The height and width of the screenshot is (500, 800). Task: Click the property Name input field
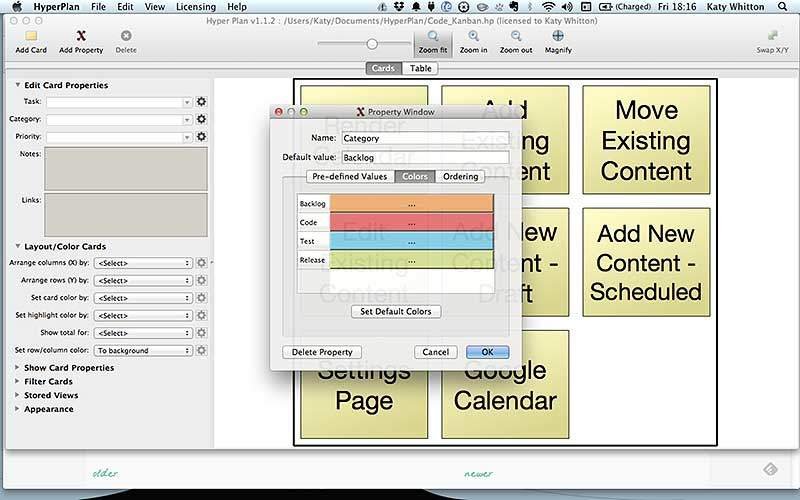(425, 138)
